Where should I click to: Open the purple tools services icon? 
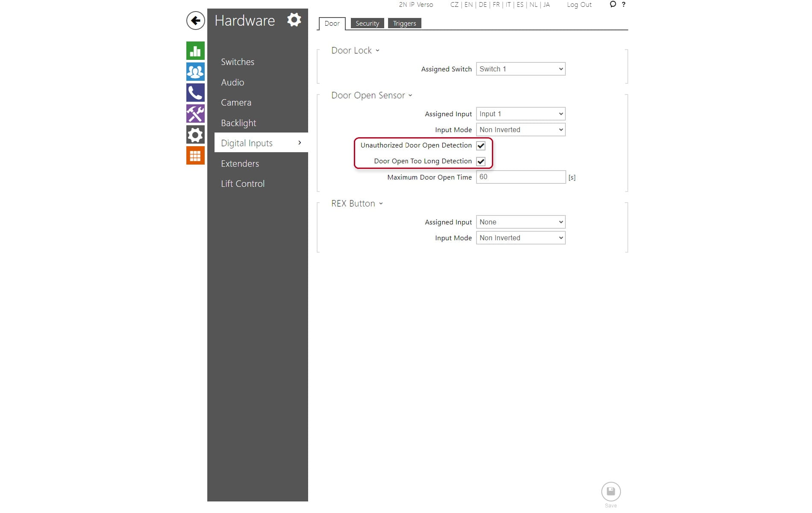click(195, 114)
